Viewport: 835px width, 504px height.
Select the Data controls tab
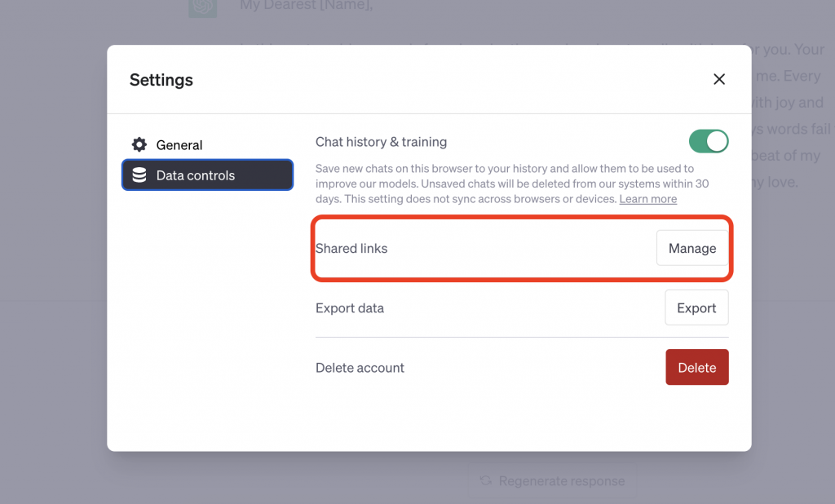coord(207,175)
